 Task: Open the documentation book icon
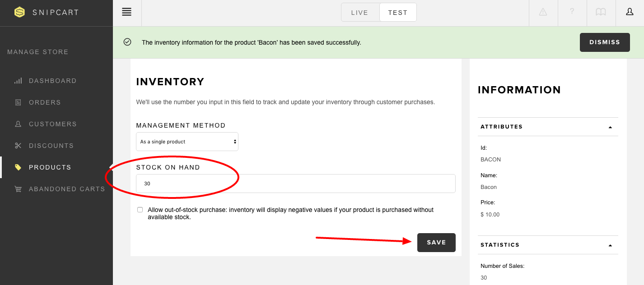point(601,12)
